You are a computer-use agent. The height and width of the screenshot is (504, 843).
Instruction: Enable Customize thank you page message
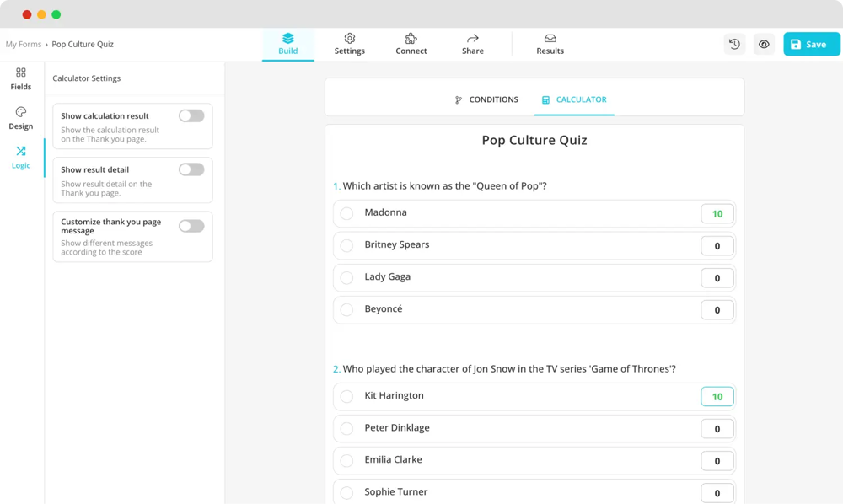191,226
